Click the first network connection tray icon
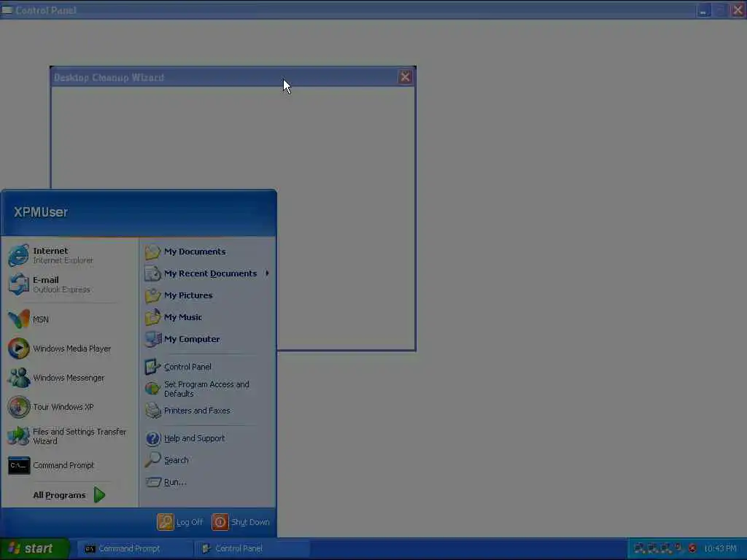This screenshot has width=747, height=560. tap(639, 548)
